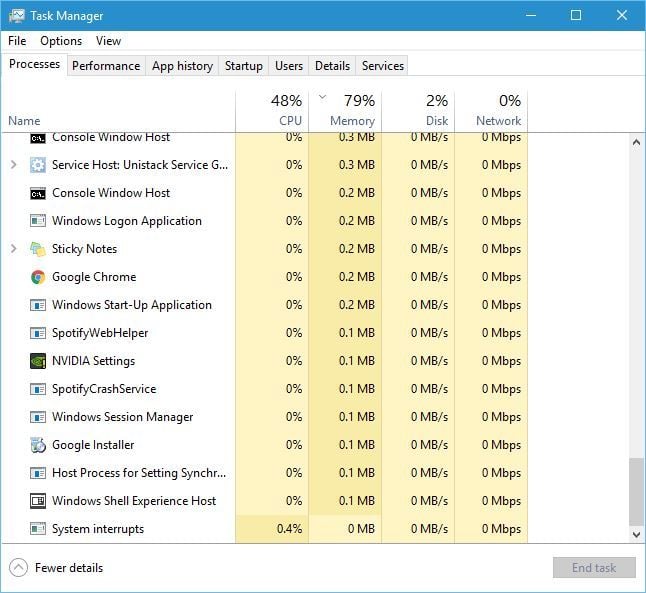Expand the Service Host Unistack Service group
This screenshot has height=593, width=646.
click(14, 165)
